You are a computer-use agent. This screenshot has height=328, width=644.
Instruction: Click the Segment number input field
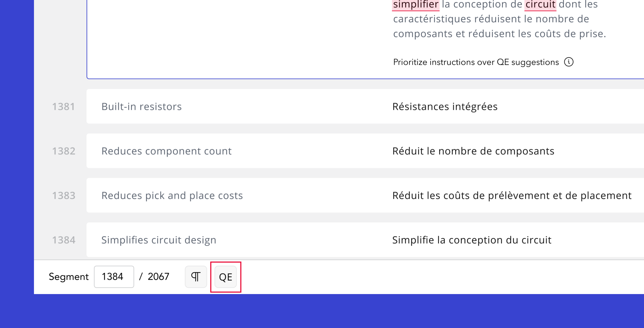[x=114, y=277]
